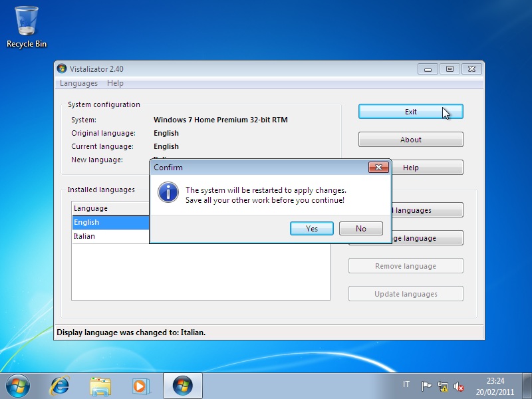Click the IT input language indicator
The height and width of the screenshot is (399, 532).
[406, 384]
